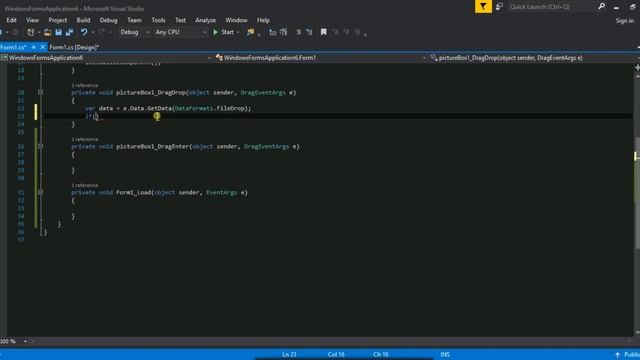
Task: Click the vertical scrollbar thumb in editor
Action: point(637,192)
